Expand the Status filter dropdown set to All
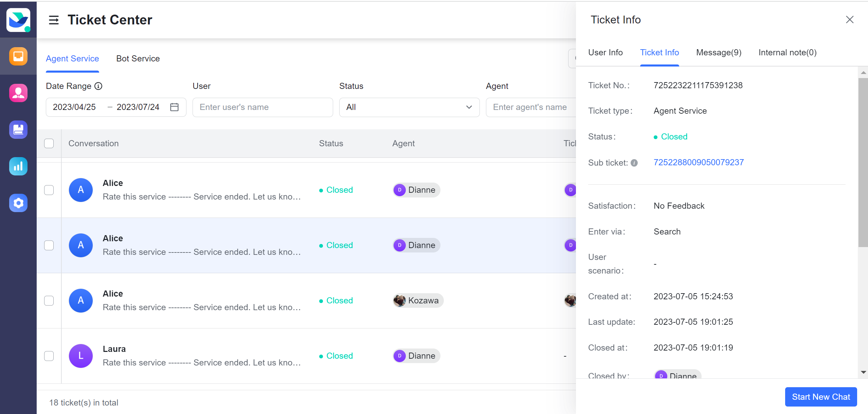This screenshot has width=868, height=414. pyautogui.click(x=409, y=107)
